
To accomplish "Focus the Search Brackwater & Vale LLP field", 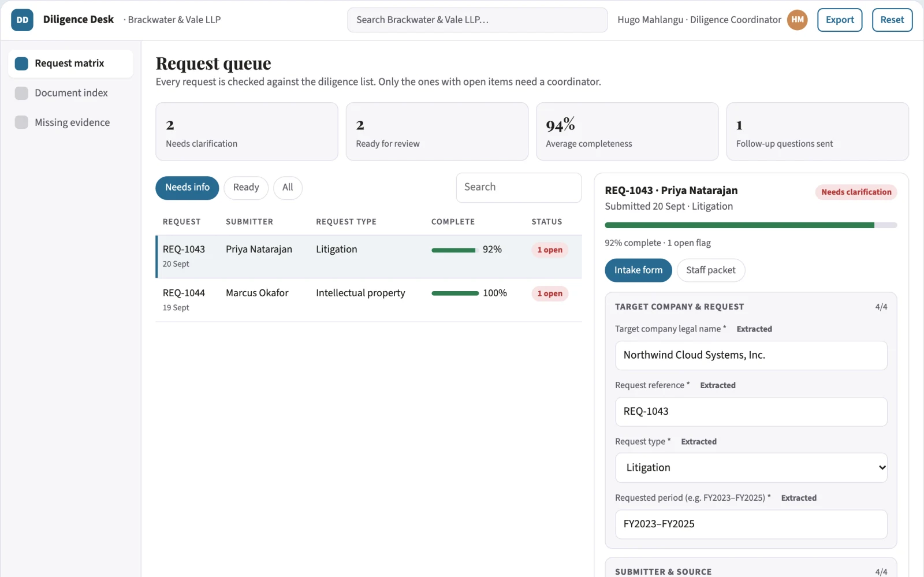I will click(477, 20).
